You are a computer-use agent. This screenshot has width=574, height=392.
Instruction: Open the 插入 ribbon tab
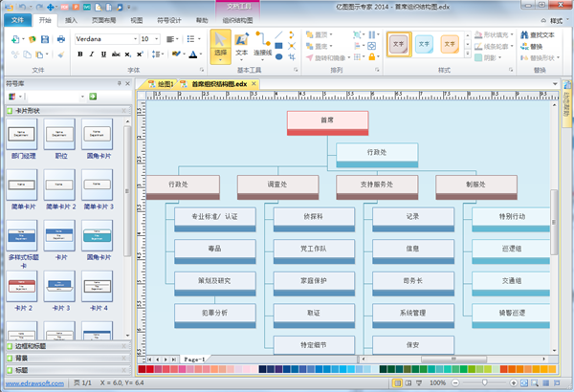point(74,19)
